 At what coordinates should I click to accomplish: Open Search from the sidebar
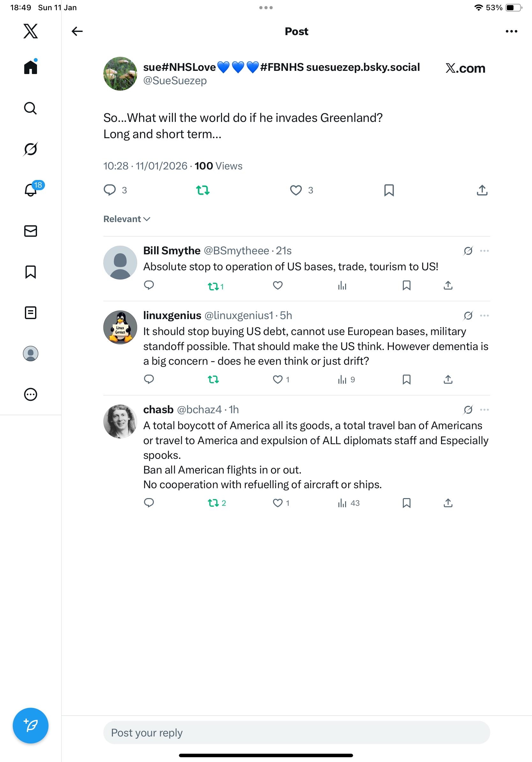[31, 108]
